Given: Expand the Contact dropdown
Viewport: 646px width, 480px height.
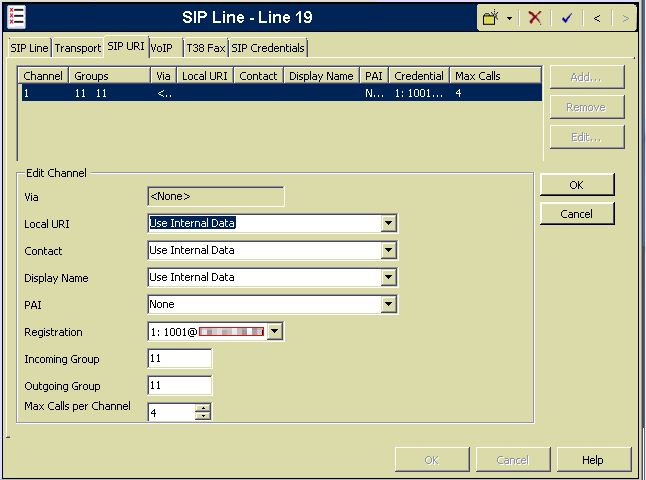Looking at the screenshot, I should (388, 250).
